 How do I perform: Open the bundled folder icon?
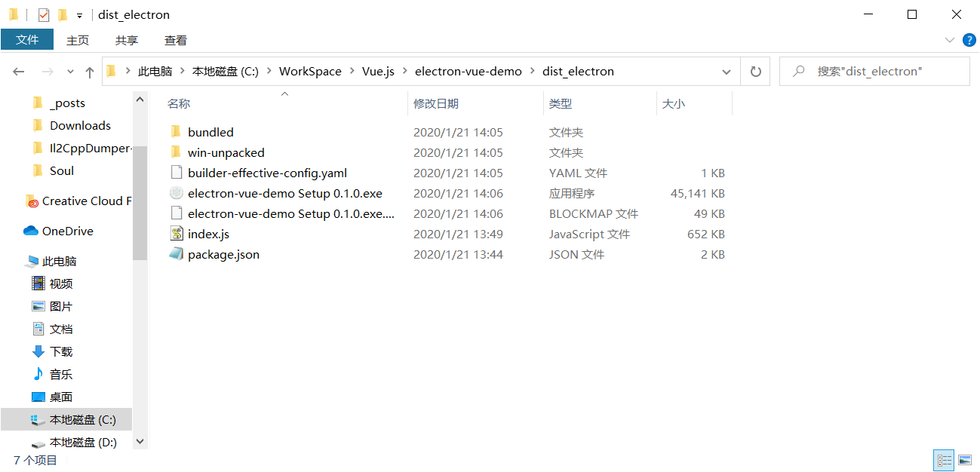176,133
